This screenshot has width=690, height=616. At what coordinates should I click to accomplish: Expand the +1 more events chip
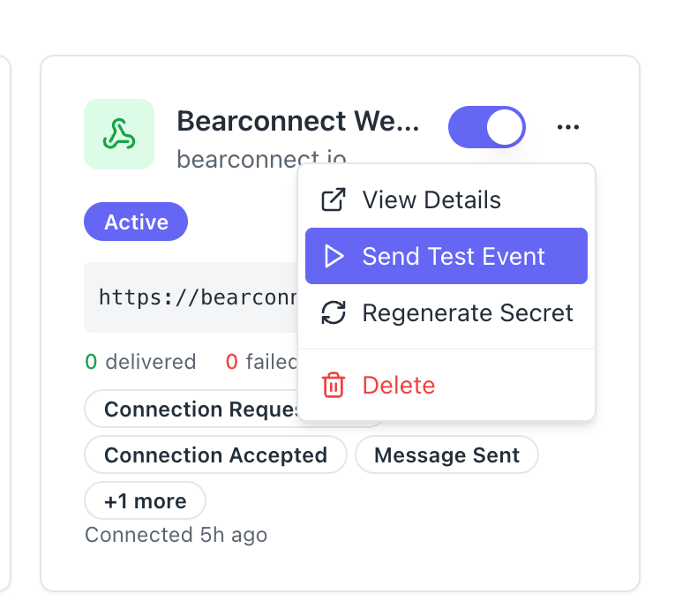click(x=145, y=501)
